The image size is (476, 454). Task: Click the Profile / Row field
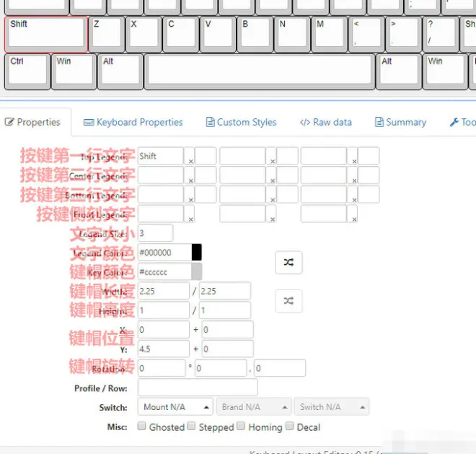[198, 387]
